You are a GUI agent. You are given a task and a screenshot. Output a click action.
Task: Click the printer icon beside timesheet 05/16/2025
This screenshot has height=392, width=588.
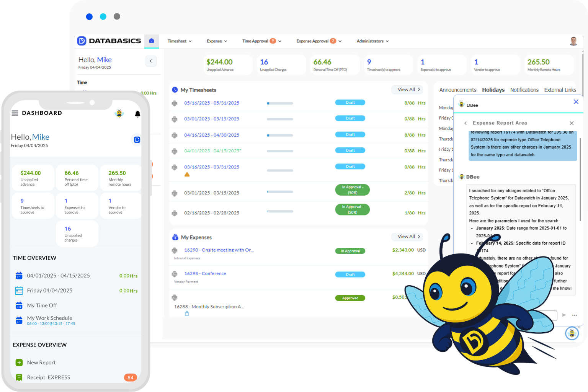click(175, 103)
